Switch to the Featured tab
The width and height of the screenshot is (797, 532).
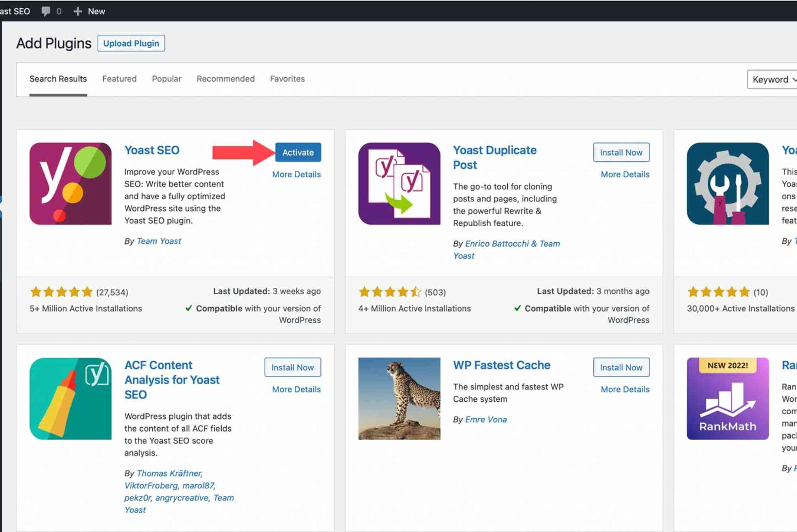click(119, 79)
